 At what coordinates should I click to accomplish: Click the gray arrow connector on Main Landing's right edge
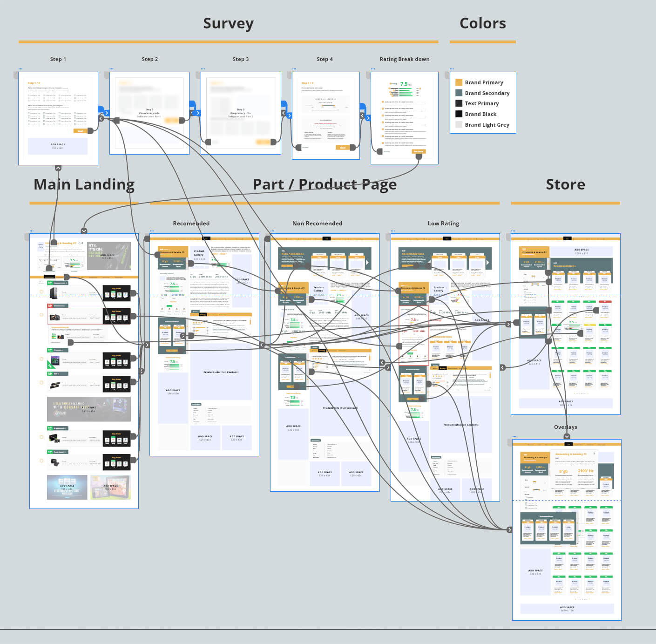point(147,345)
